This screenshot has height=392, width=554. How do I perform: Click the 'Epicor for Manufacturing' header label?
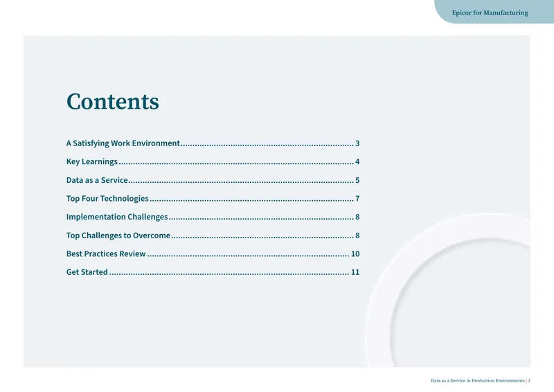pos(490,12)
